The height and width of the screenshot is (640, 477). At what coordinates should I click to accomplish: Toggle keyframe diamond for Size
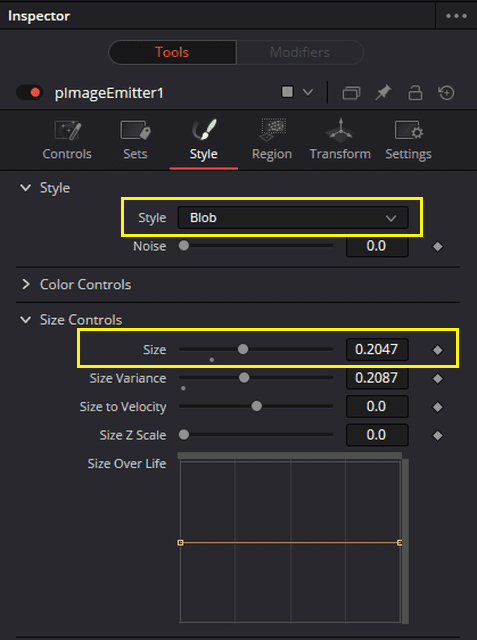pyautogui.click(x=438, y=350)
